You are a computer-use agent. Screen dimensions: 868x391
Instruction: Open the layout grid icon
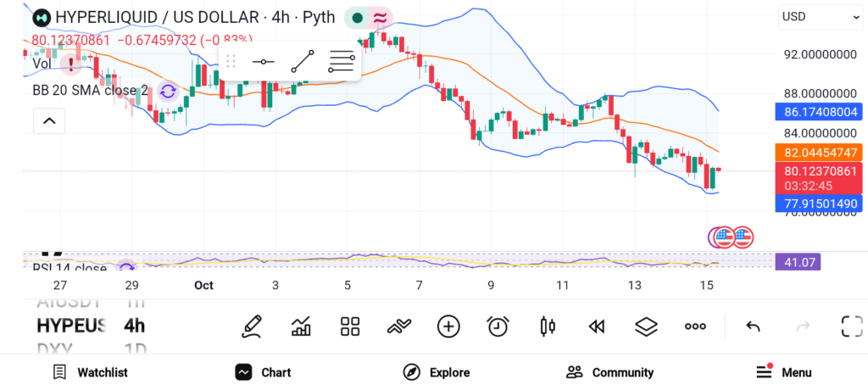(x=350, y=327)
